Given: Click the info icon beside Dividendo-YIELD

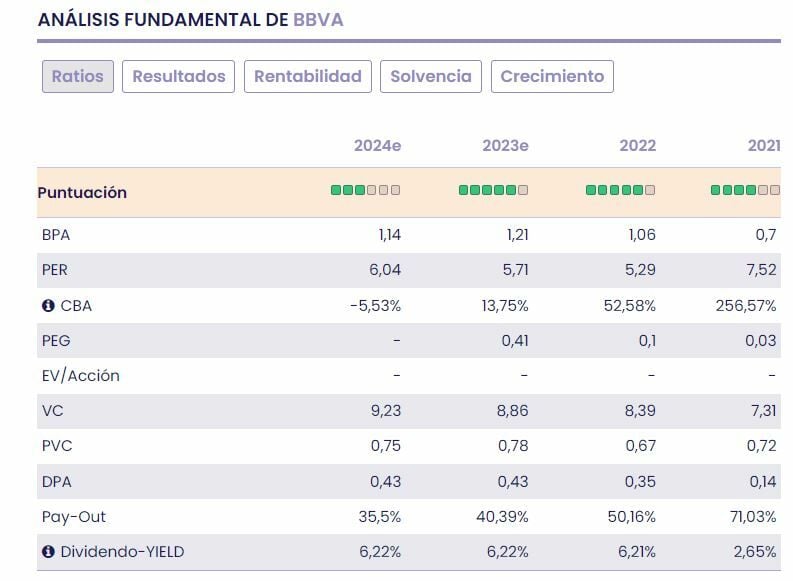Looking at the screenshot, I should [48, 551].
